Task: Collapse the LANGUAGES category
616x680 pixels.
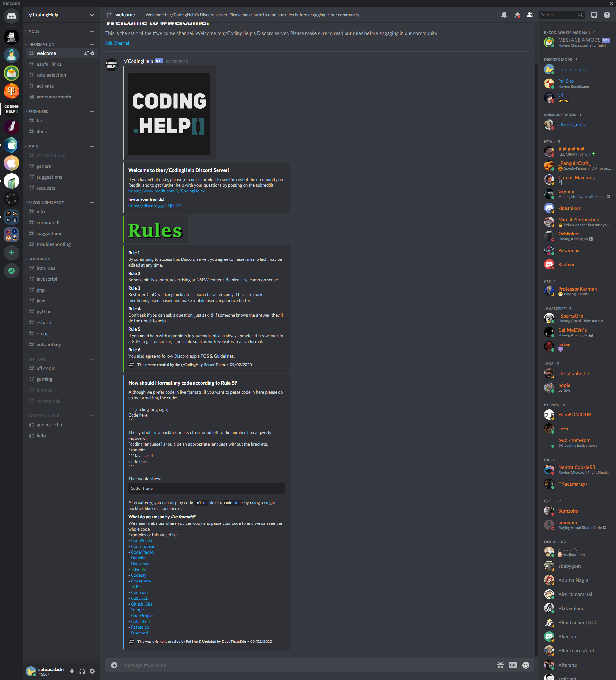Action: [39, 259]
